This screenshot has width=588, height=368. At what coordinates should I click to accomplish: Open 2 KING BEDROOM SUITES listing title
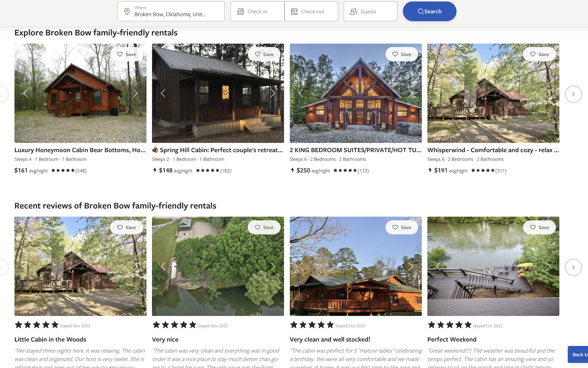coord(355,150)
